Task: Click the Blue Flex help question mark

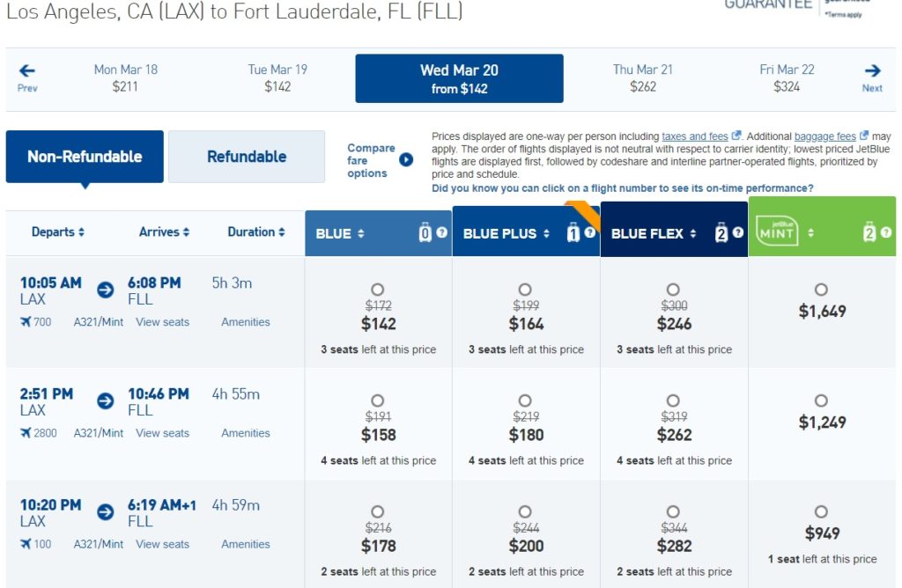Action: (x=738, y=233)
